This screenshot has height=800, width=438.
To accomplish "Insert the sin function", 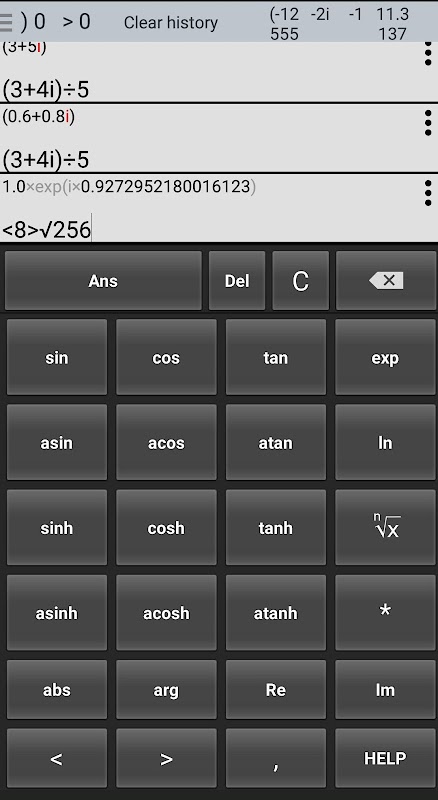I will point(57,357).
